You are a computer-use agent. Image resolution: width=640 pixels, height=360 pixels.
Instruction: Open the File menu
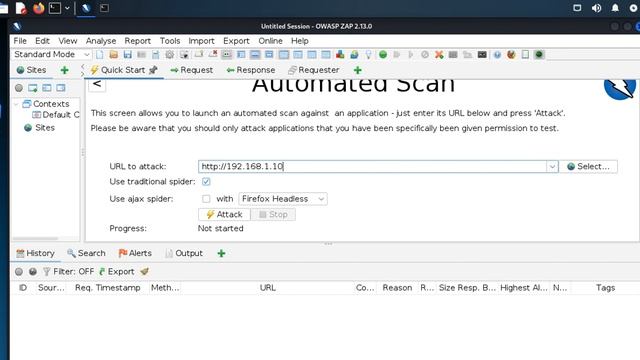(x=20, y=41)
